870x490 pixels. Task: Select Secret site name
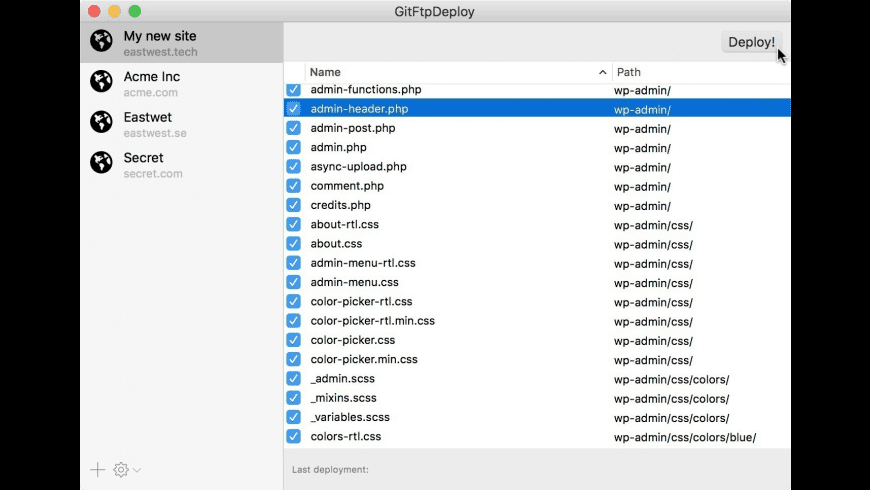point(143,158)
